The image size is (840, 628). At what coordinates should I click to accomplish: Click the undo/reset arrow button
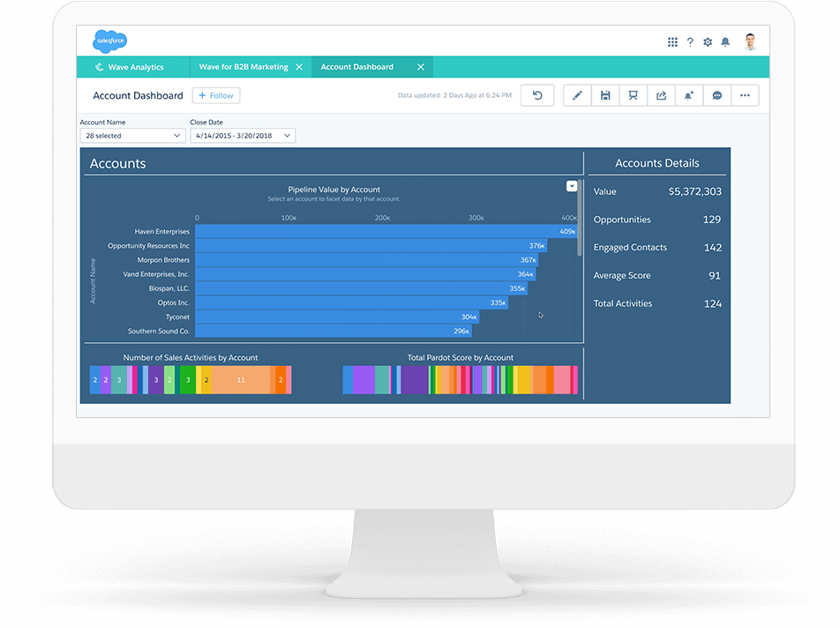(x=537, y=95)
